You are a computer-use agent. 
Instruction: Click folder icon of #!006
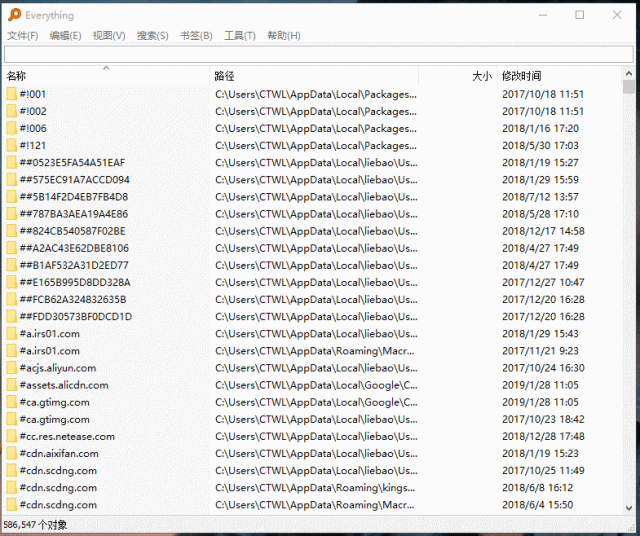pos(11,128)
